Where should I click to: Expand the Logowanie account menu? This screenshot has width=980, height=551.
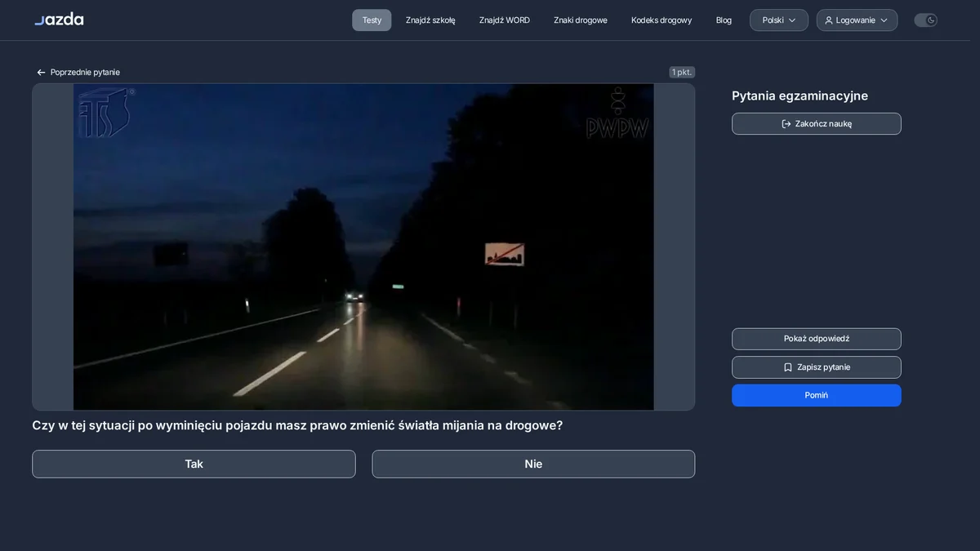coord(857,20)
